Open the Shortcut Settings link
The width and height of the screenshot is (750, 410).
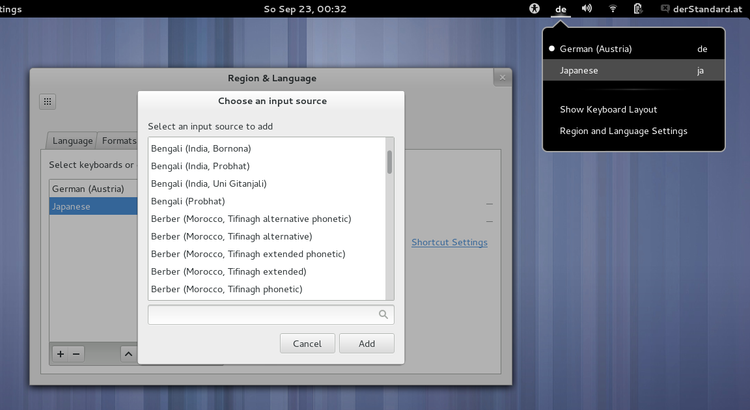[449, 242]
